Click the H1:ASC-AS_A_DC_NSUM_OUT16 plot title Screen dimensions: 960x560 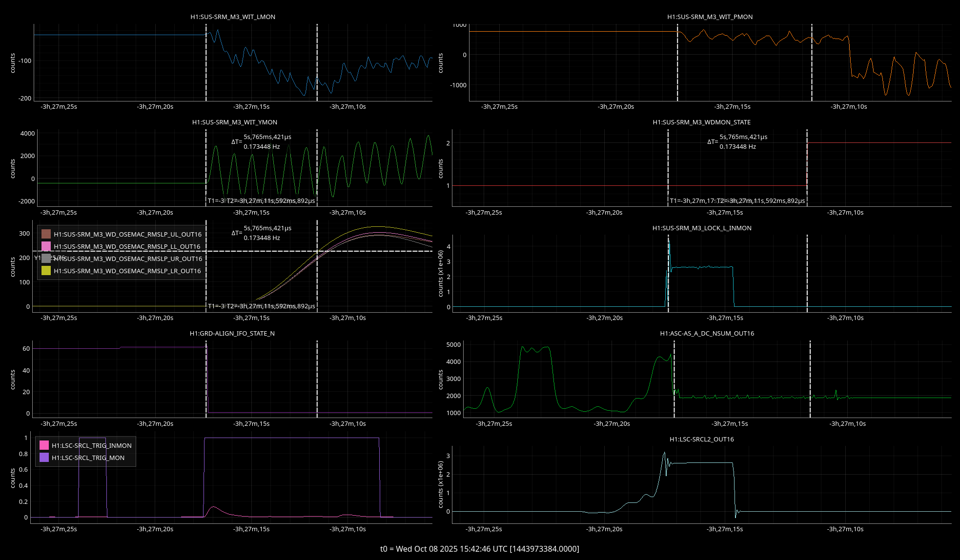pyautogui.click(x=707, y=333)
